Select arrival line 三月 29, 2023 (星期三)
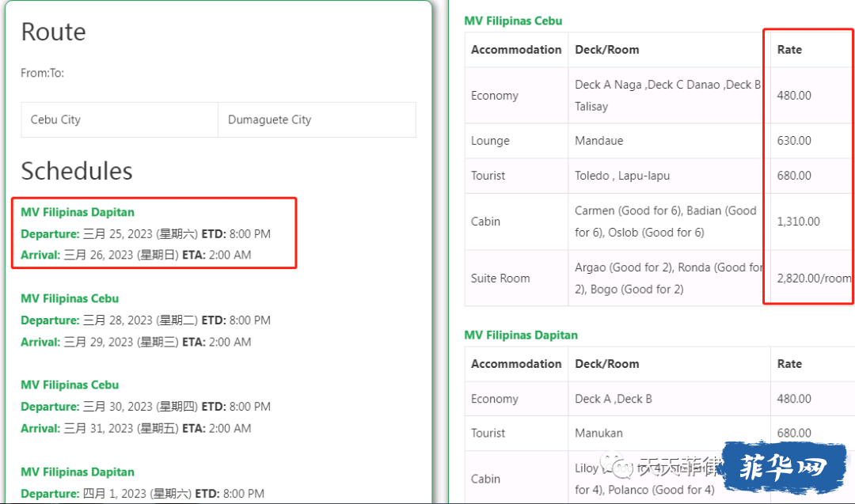Screen dimensions: 855x504 [x=136, y=342]
